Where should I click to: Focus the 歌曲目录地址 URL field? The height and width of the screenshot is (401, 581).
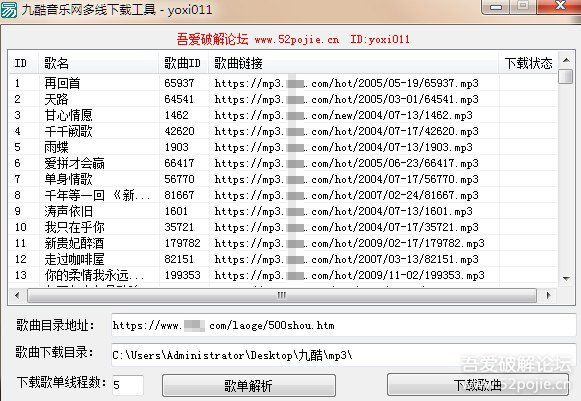point(343,325)
